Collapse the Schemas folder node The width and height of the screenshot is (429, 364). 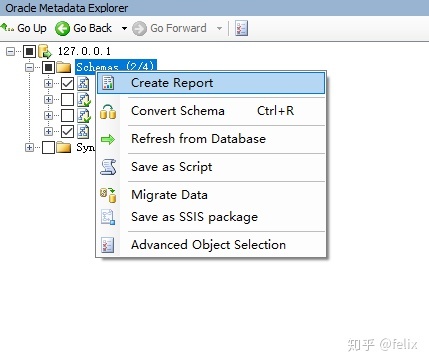click(x=29, y=67)
